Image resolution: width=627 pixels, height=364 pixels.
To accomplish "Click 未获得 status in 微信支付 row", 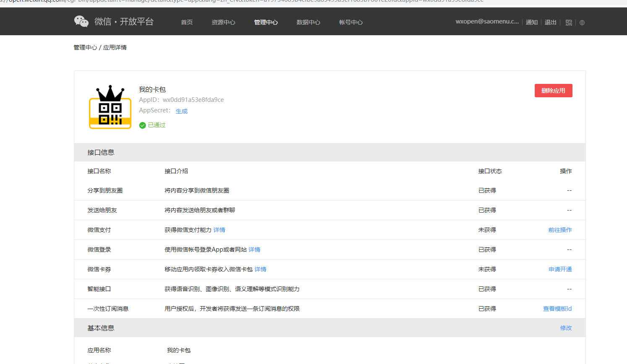I will coord(487,230).
